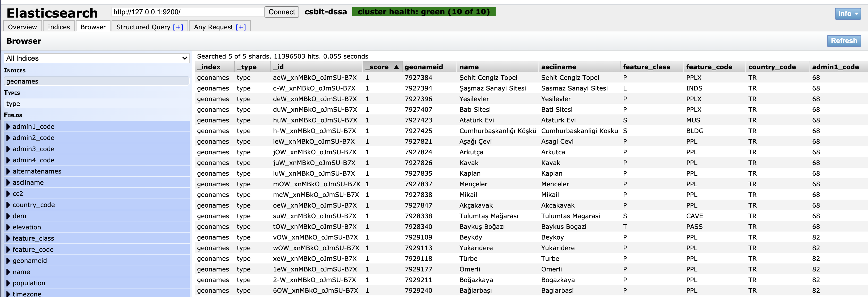Select the Structured Query [+] tab

click(150, 27)
